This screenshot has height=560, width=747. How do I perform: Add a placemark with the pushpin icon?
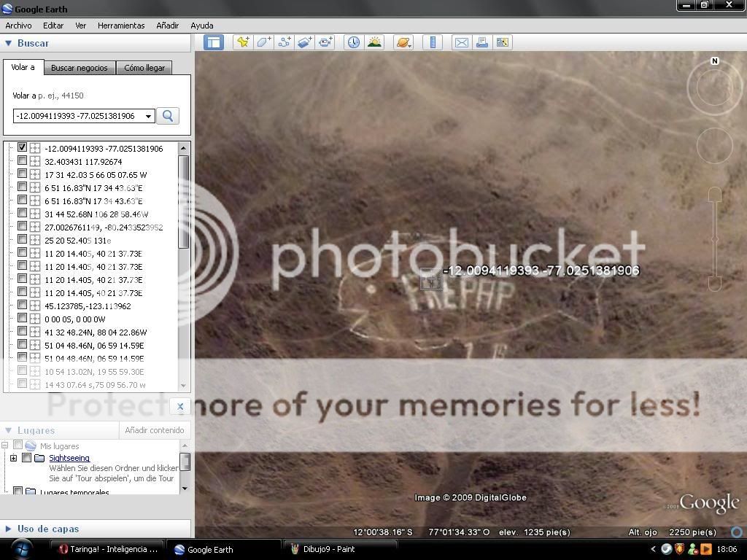243,42
